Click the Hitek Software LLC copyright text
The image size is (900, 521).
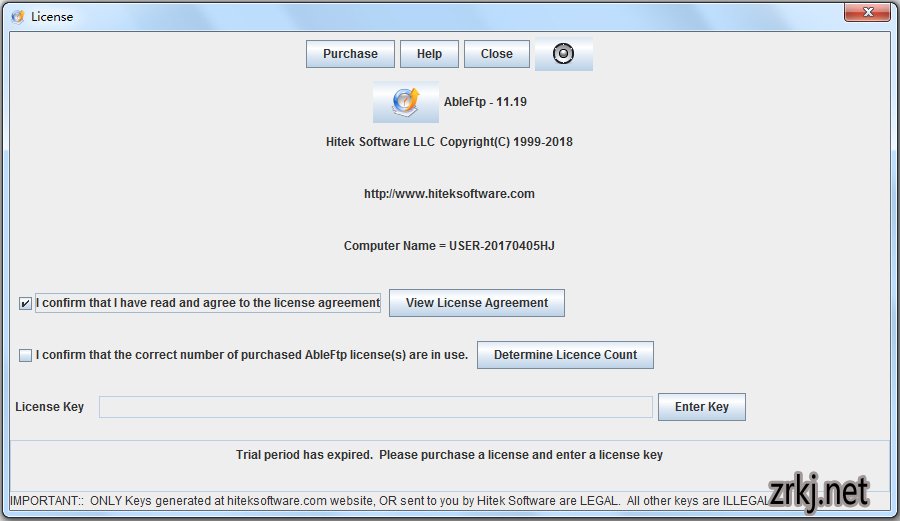pyautogui.click(x=449, y=142)
